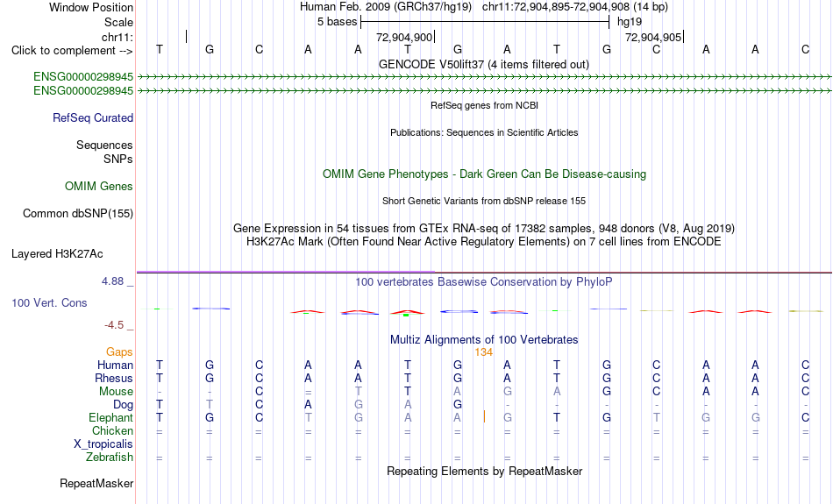Click the Zebrafish species row label
The width and height of the screenshot is (833, 504).
(110, 458)
